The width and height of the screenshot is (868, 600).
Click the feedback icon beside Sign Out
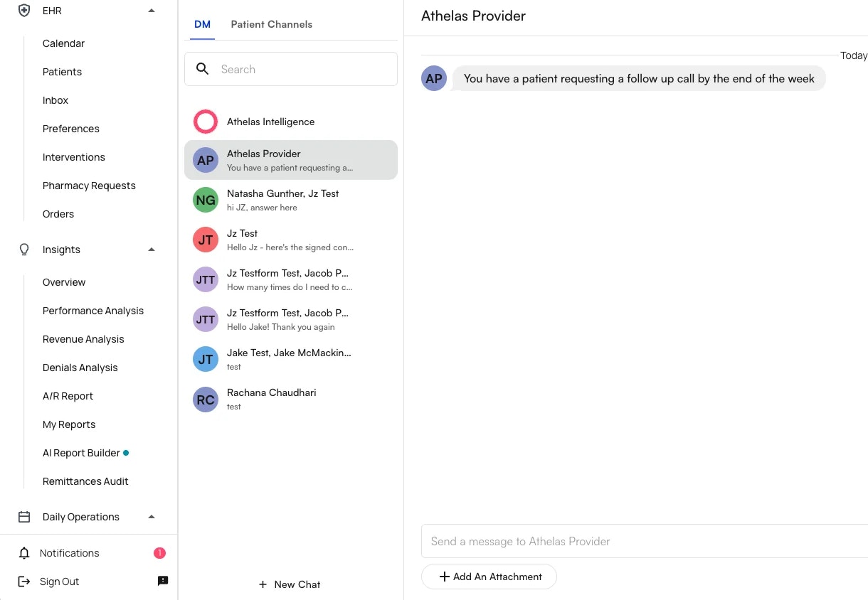(x=162, y=580)
